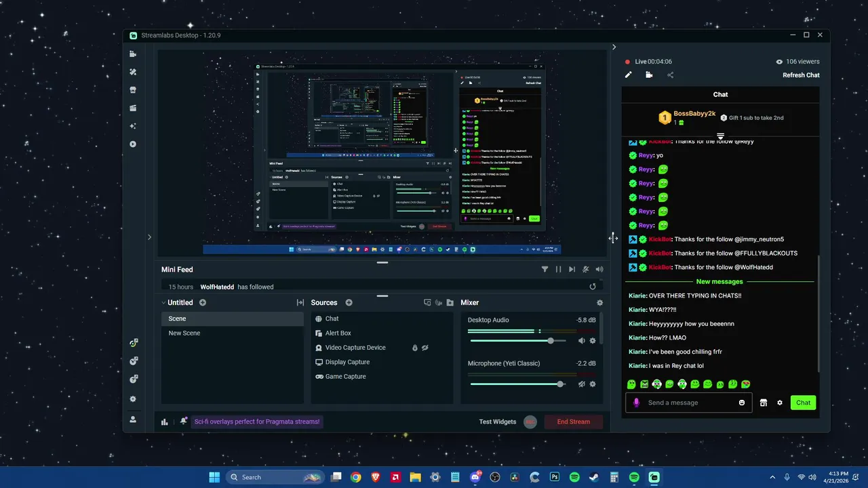Open notifications bell icon
This screenshot has width=868, height=488.
[184, 421]
